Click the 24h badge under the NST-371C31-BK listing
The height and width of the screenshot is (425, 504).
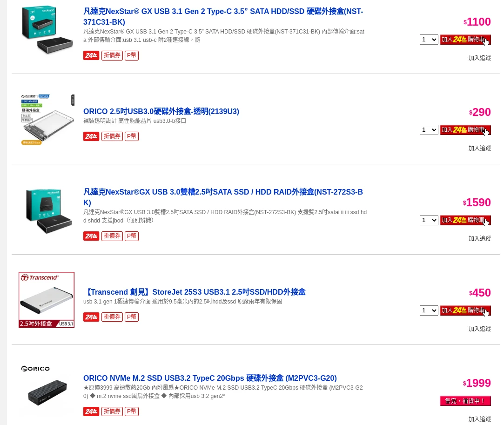91,55
